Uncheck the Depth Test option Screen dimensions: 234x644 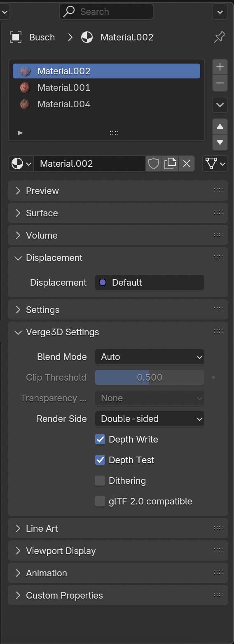pyautogui.click(x=100, y=460)
